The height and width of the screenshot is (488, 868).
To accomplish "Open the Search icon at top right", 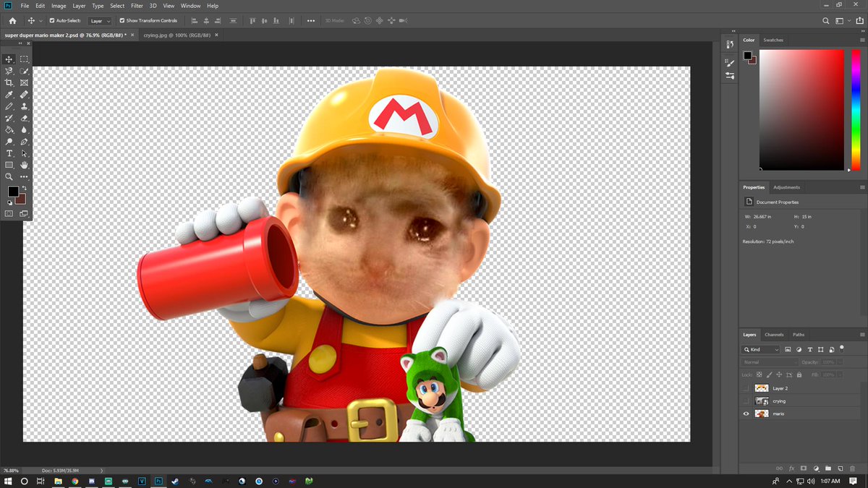I will (x=827, y=21).
